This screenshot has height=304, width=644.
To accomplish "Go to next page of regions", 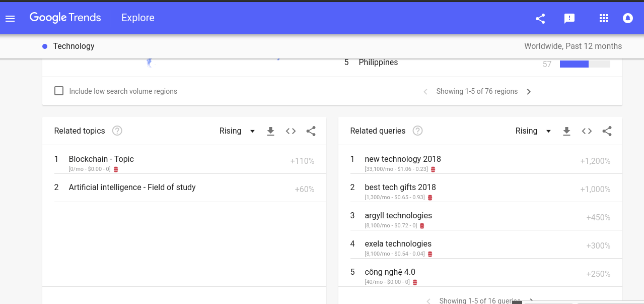I will click(x=529, y=92).
